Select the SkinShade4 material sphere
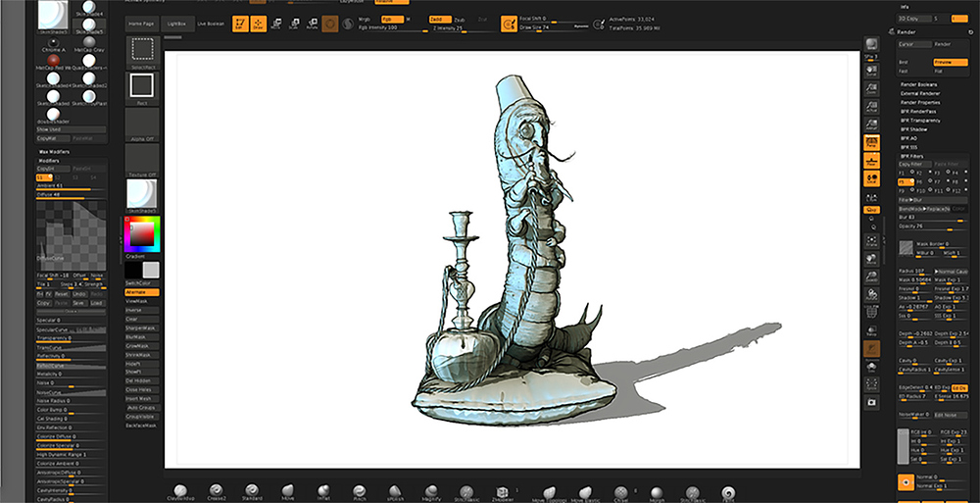This screenshot has width=980, height=503. click(x=89, y=8)
